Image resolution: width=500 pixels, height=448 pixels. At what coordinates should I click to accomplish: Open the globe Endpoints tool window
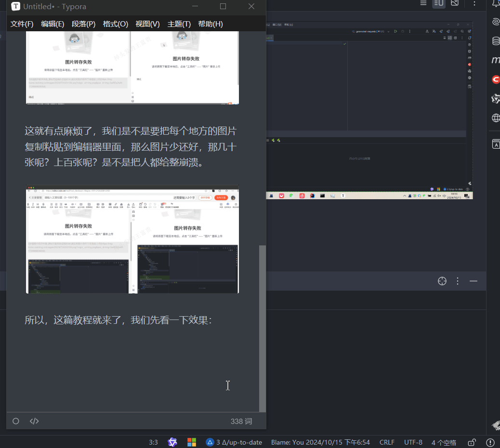pos(496,118)
